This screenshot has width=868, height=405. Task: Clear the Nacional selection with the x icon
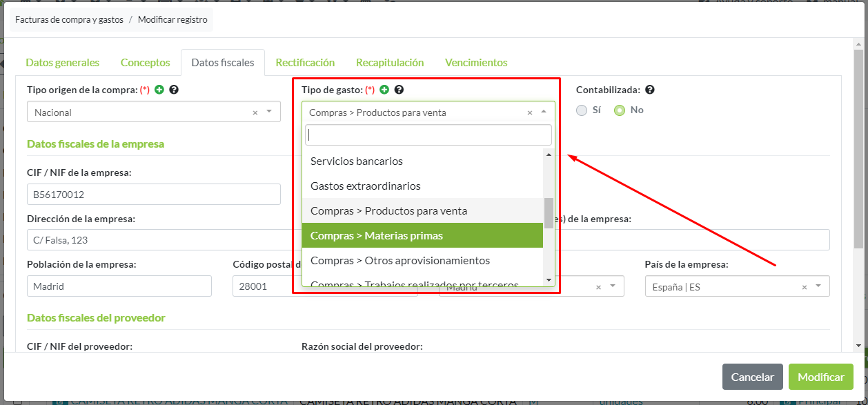pos(255,112)
